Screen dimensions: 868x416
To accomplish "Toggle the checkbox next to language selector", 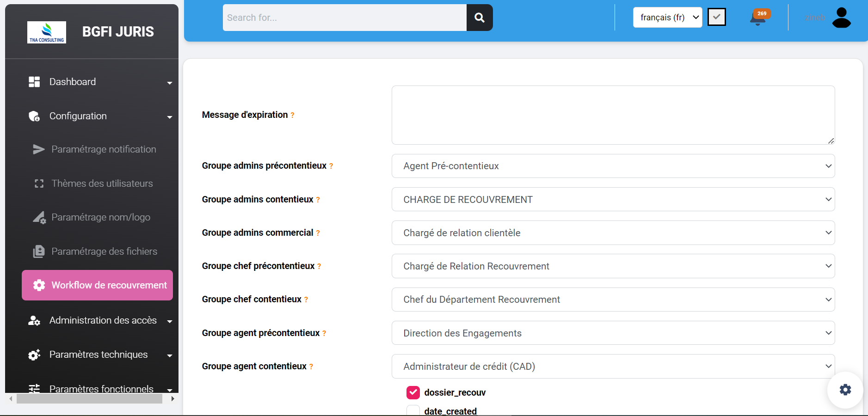I will (x=716, y=18).
